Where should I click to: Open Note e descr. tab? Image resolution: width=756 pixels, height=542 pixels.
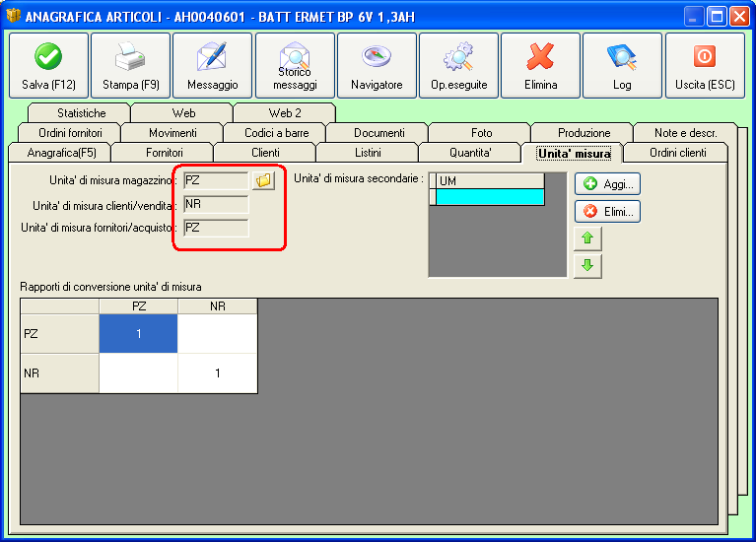pos(685,133)
